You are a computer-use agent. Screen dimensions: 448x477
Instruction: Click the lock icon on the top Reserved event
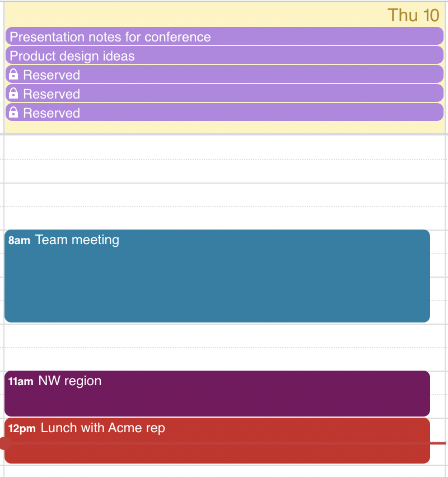pyautogui.click(x=13, y=74)
